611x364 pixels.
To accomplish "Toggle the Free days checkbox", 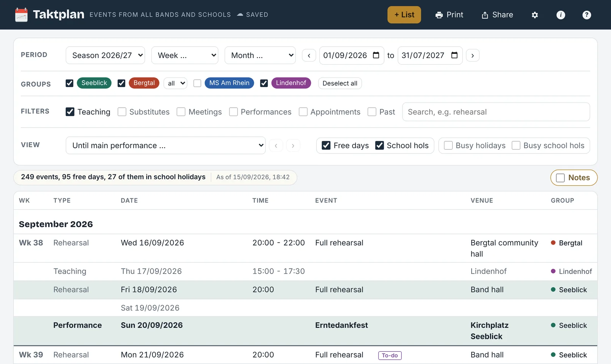I will click(326, 146).
